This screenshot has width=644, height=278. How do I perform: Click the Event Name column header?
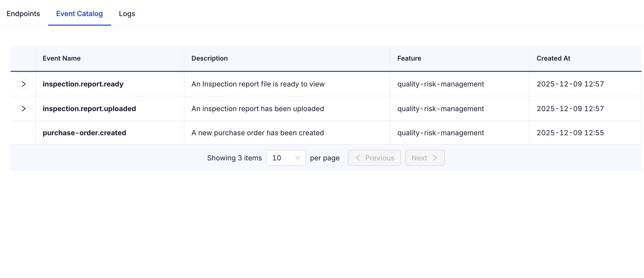point(62,58)
